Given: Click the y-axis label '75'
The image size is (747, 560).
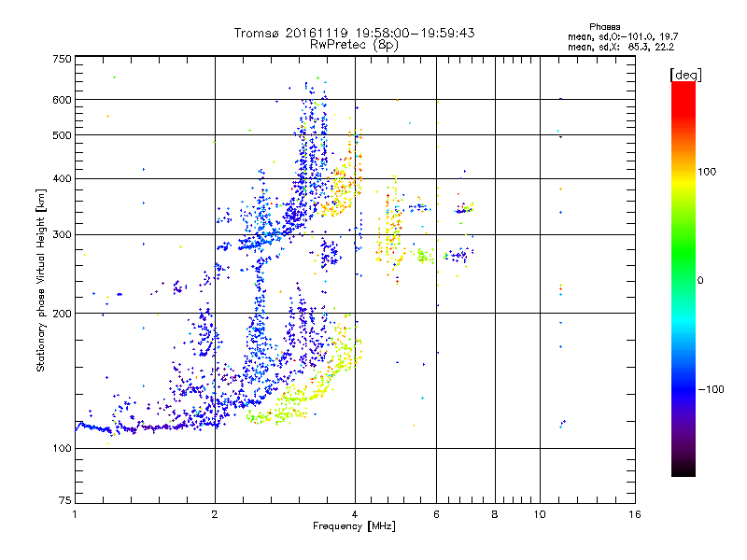Looking at the screenshot, I should (65, 500).
